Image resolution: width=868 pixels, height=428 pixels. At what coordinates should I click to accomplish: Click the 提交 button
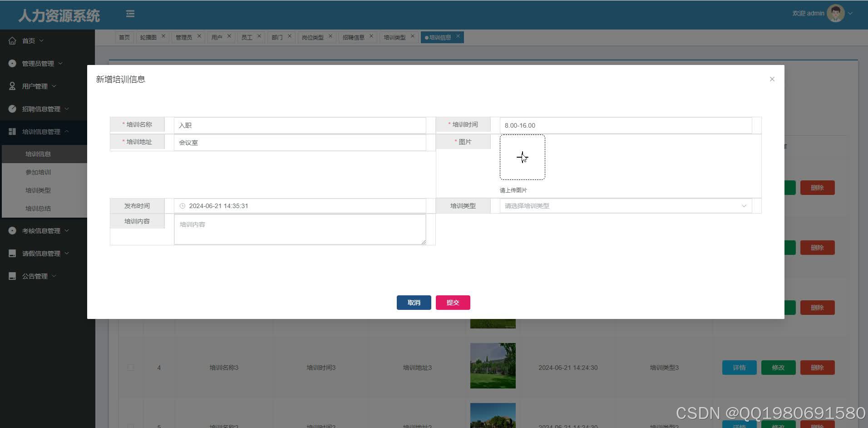[453, 303]
